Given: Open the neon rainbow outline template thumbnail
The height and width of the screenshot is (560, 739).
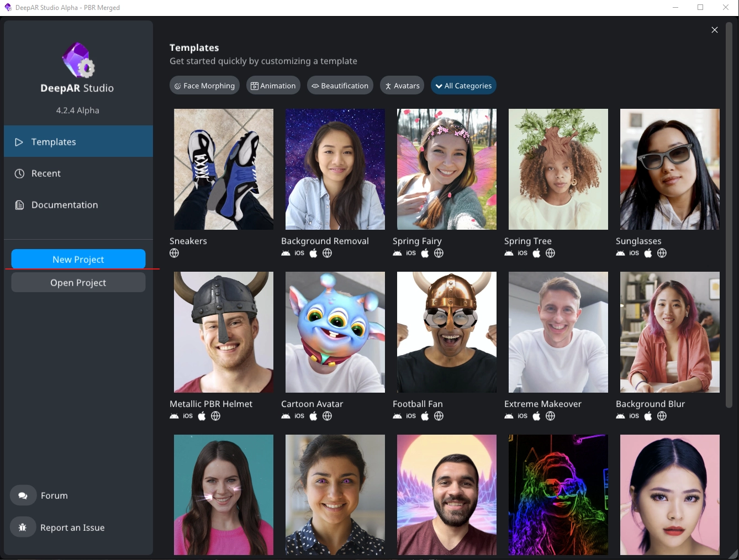Looking at the screenshot, I should 558,495.
